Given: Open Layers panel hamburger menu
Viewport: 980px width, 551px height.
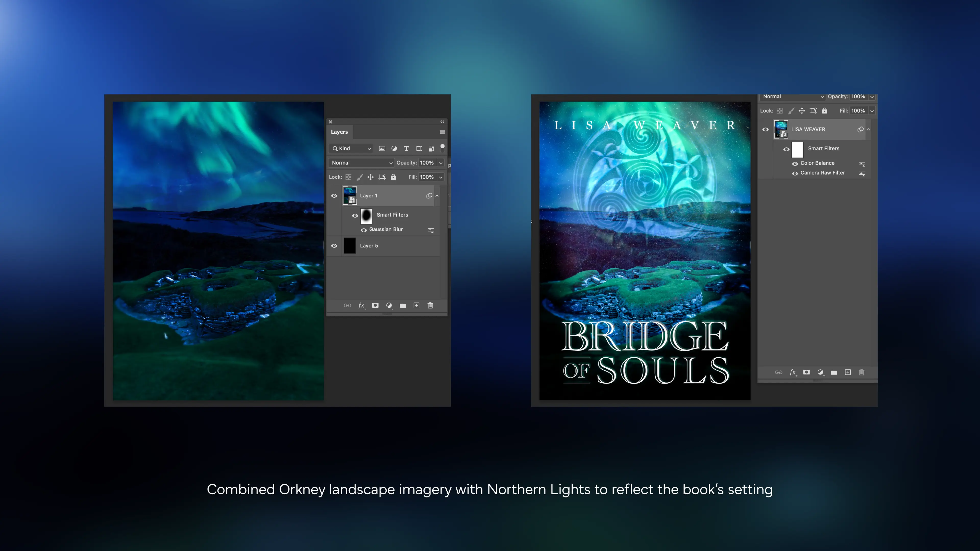Looking at the screenshot, I should point(442,132).
